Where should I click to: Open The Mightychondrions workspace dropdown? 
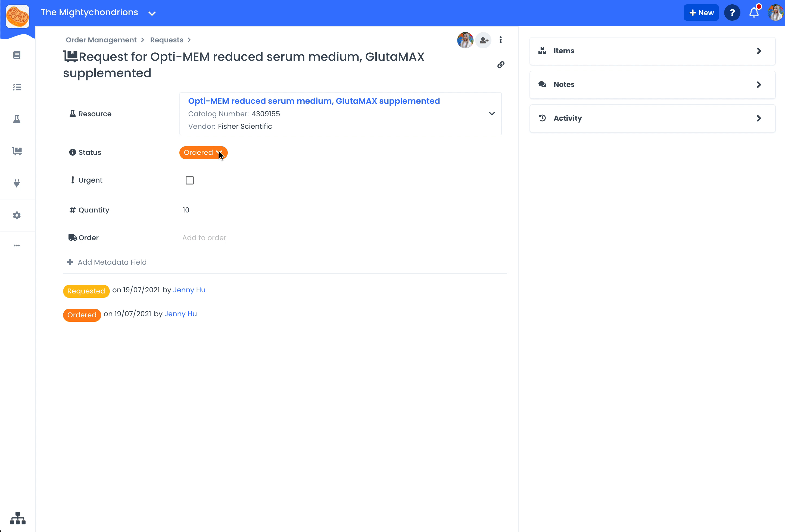(x=152, y=14)
